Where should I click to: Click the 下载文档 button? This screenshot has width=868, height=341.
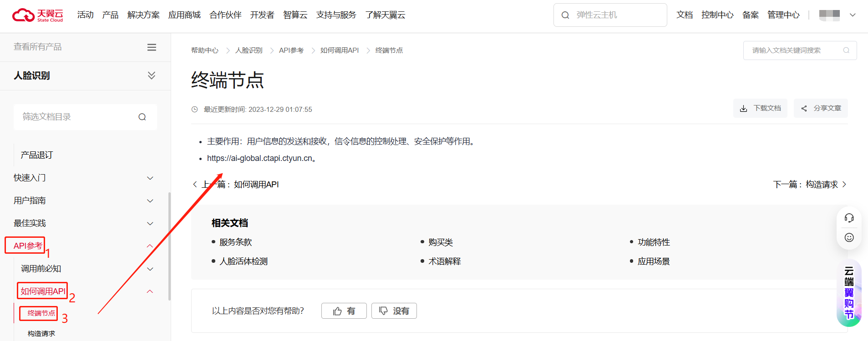(x=760, y=108)
